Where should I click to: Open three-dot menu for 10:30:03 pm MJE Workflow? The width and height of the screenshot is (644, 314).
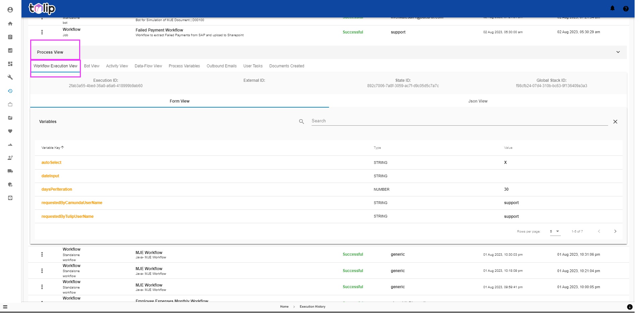42,254
